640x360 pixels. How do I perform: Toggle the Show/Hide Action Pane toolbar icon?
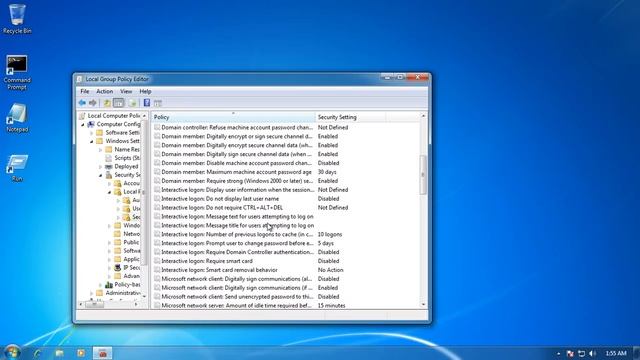(158, 103)
